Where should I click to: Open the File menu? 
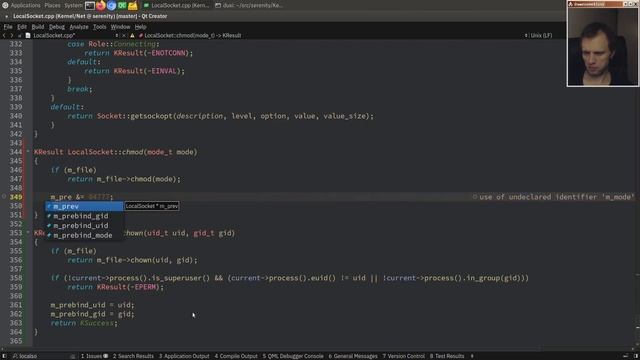8,27
